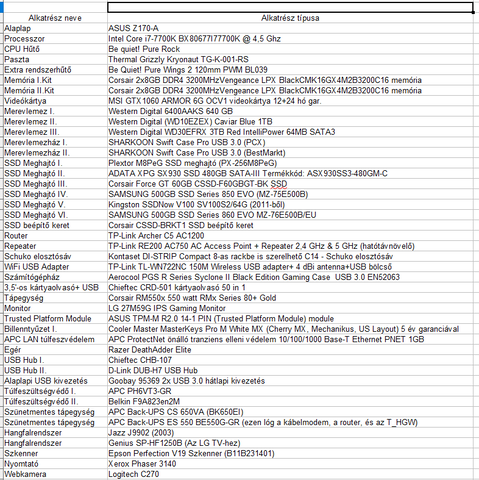
Task: Select the Intel Core i7-7700K cell
Action: click(290, 39)
